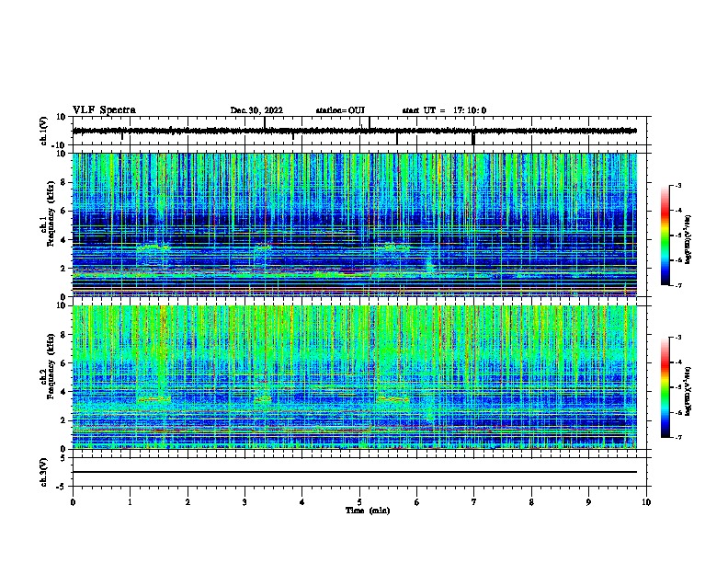Click the "ch.1(V)" waveform axis label
728x563 pixels.
coord(43,131)
